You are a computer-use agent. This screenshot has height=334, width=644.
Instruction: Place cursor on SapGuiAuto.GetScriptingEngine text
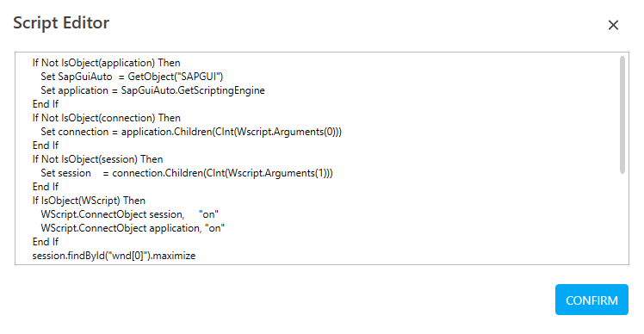pyautogui.click(x=193, y=90)
